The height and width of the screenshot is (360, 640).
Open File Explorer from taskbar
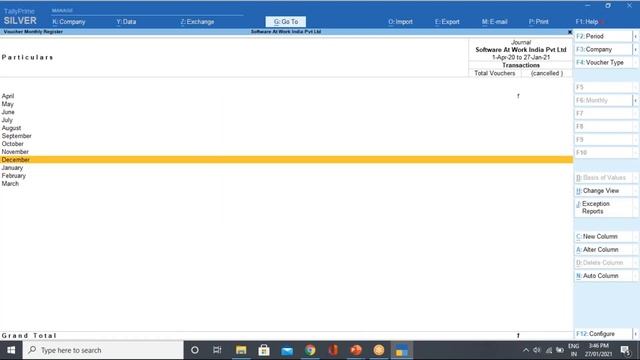241,350
